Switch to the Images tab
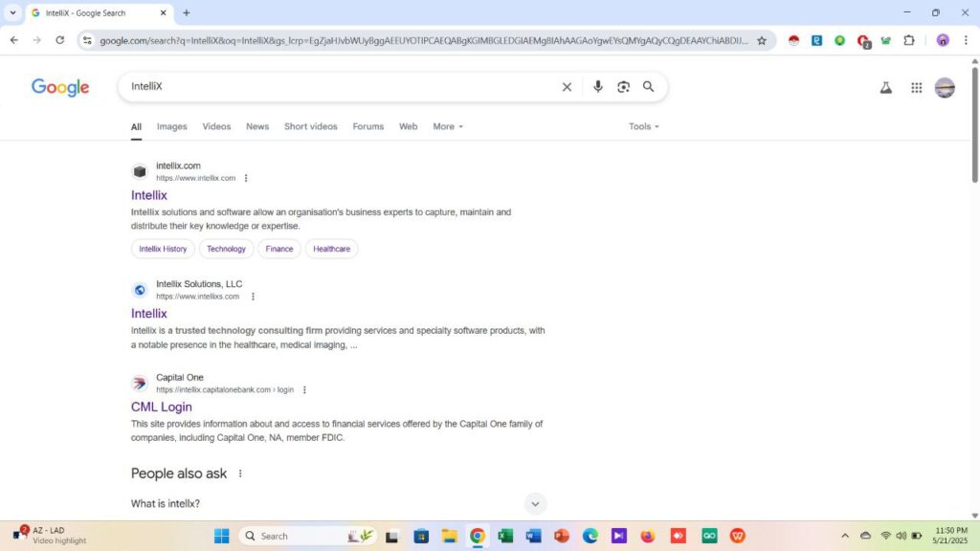The width and height of the screenshot is (980, 551). pyautogui.click(x=172, y=126)
